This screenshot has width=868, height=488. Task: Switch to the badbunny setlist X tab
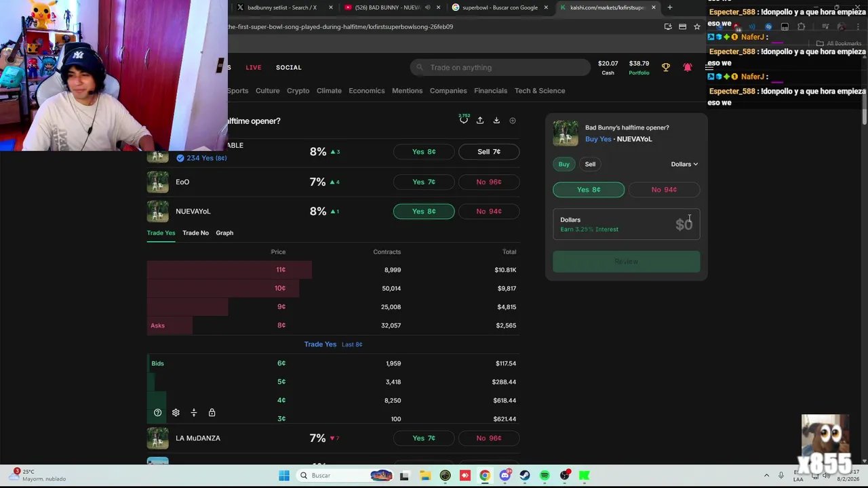click(281, 7)
